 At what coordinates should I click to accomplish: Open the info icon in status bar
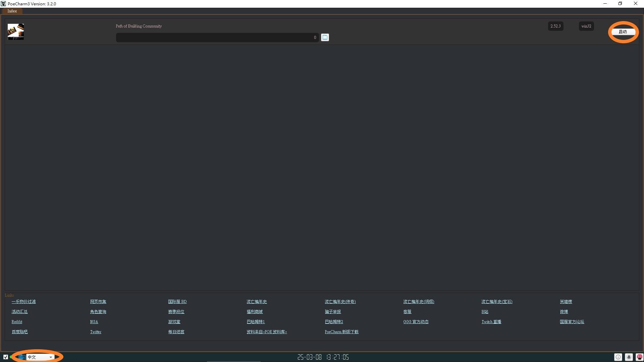click(618, 357)
